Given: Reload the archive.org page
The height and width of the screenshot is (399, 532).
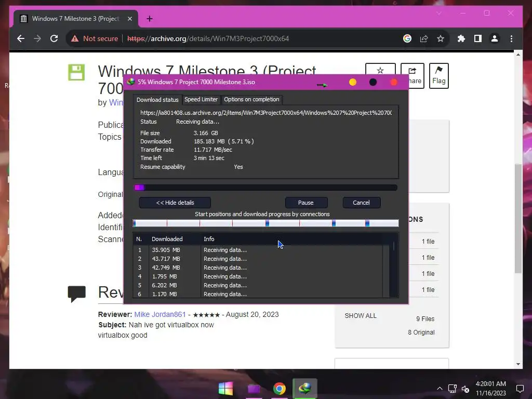Looking at the screenshot, I should [x=54, y=38].
